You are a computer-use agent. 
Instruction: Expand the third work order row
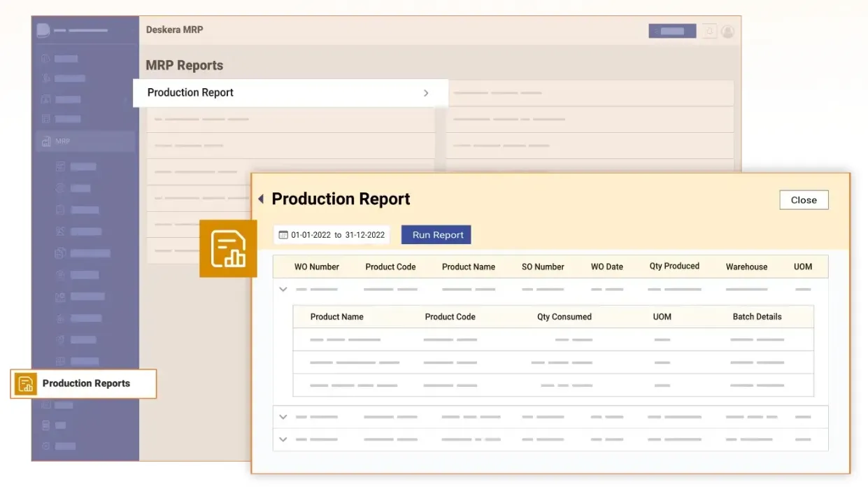pos(283,439)
